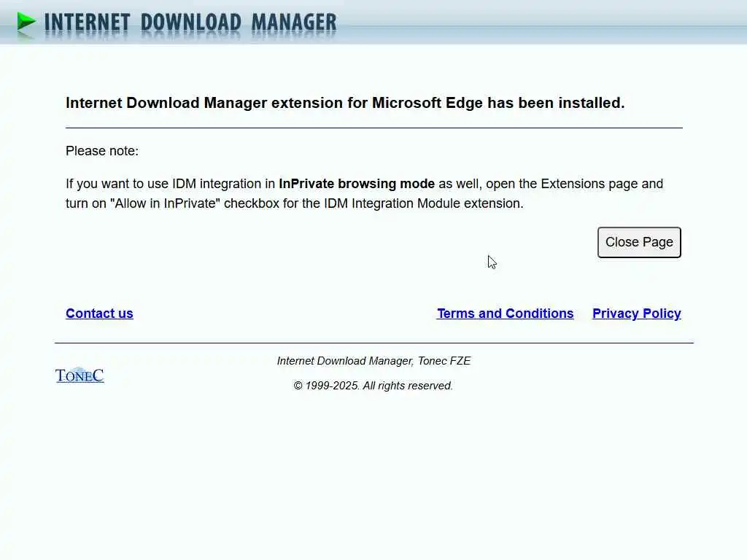Click 'Microsoft Edge' in the heading
747x560 pixels.
pos(427,103)
